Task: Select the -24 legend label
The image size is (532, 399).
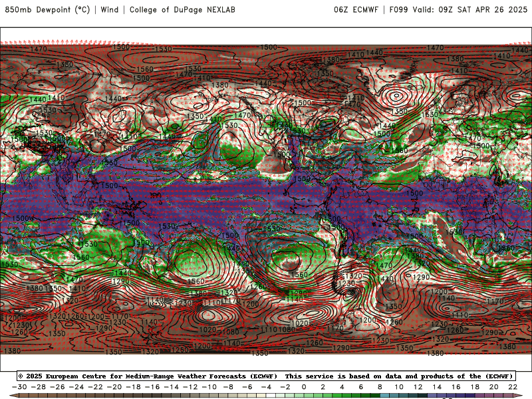Action: (76, 387)
